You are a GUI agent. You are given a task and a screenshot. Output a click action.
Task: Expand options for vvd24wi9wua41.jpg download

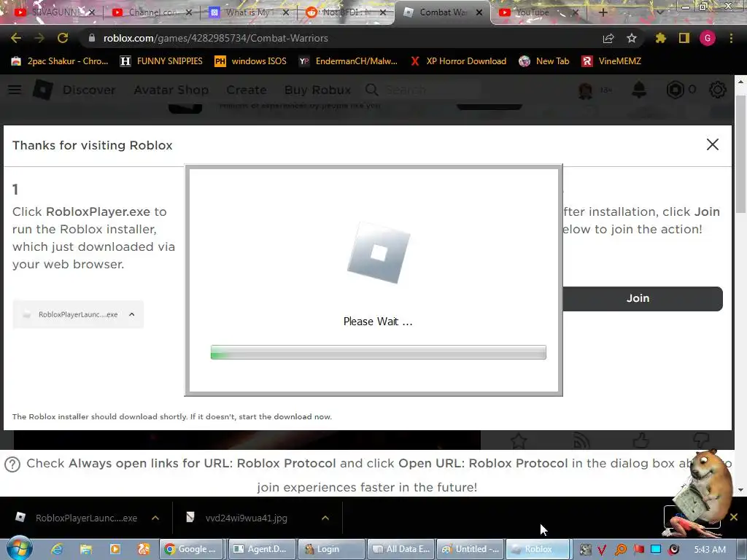325,518
